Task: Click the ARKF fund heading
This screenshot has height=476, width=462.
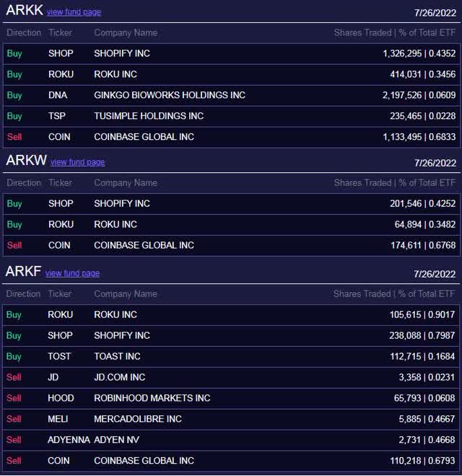Action: [x=23, y=271]
